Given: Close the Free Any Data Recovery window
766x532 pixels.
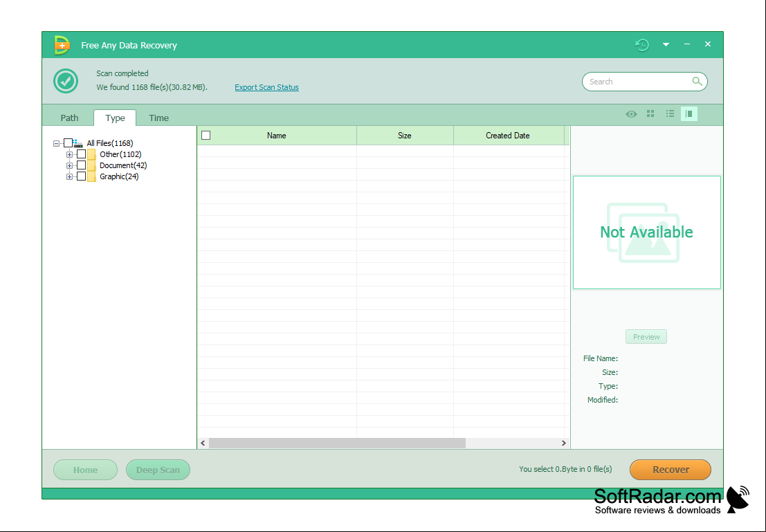Looking at the screenshot, I should tap(707, 44).
